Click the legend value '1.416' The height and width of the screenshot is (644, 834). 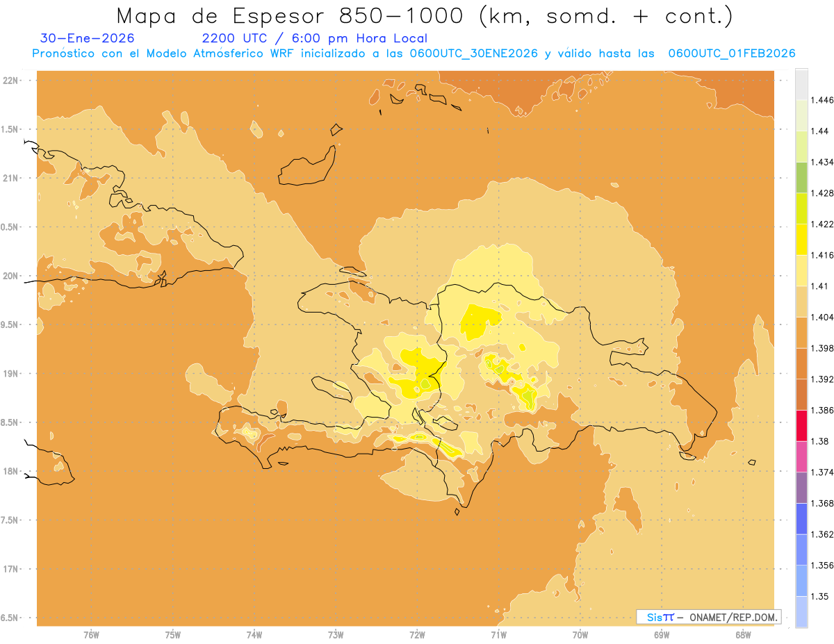coord(822,255)
